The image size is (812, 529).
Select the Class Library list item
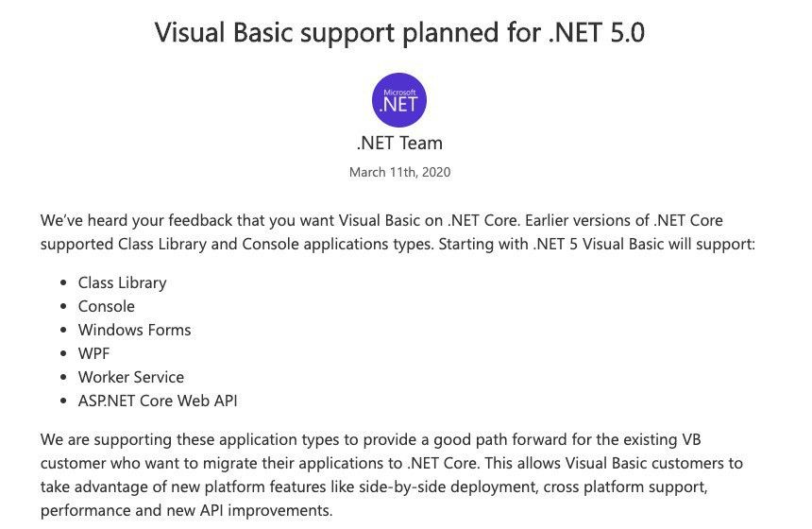coord(122,282)
